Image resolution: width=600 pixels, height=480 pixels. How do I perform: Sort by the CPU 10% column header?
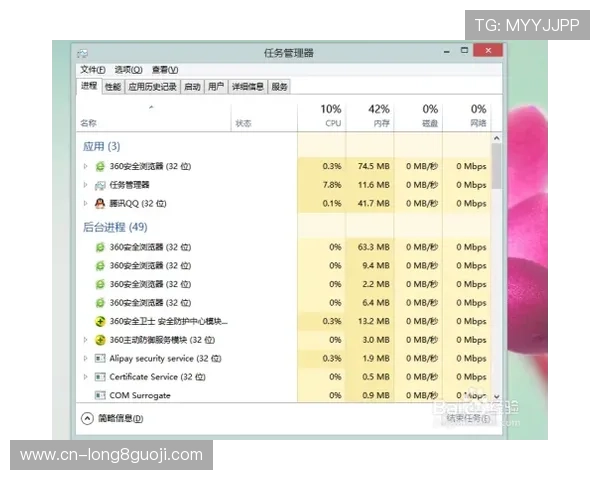321,116
